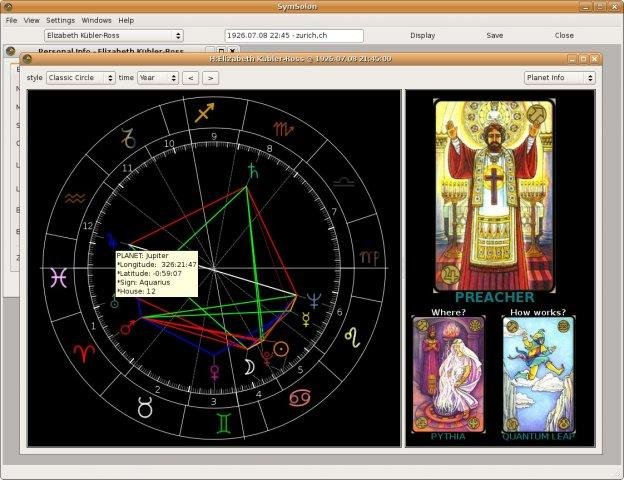Image resolution: width=624 pixels, height=480 pixels.
Task: Maximize the chart window
Action: coord(583,59)
